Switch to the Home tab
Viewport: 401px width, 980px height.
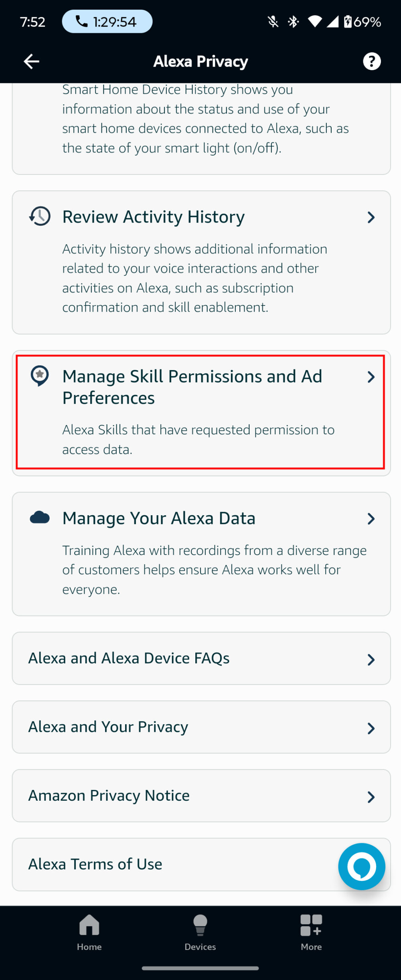click(x=89, y=932)
